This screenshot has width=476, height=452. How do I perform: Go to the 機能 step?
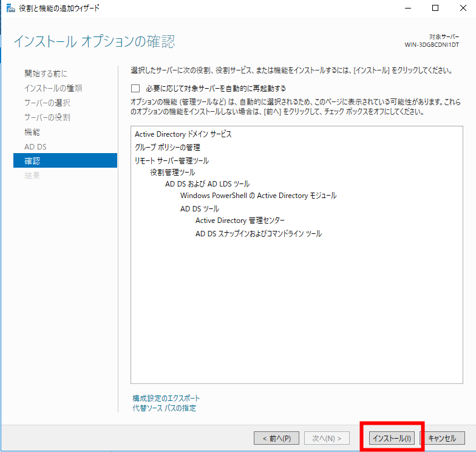32,132
